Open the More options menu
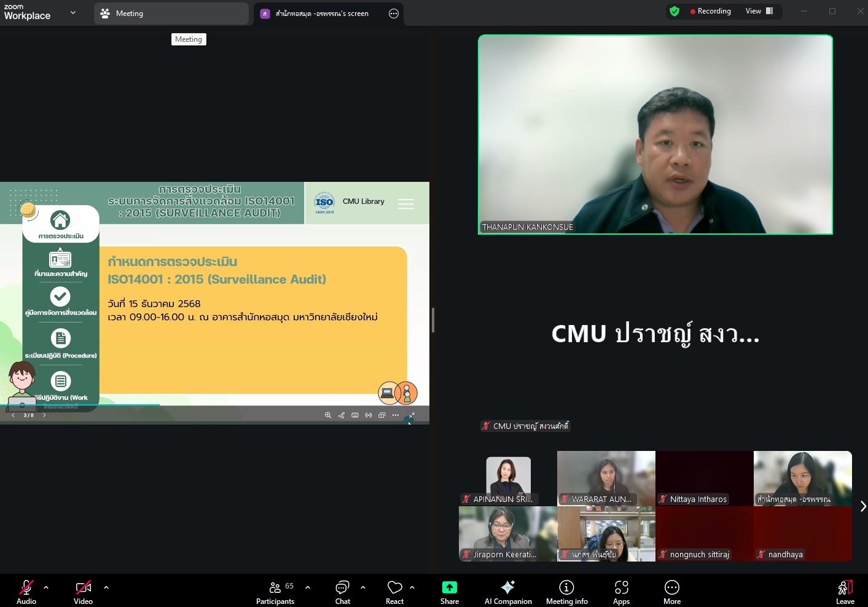This screenshot has width=868, height=607. pos(671,592)
